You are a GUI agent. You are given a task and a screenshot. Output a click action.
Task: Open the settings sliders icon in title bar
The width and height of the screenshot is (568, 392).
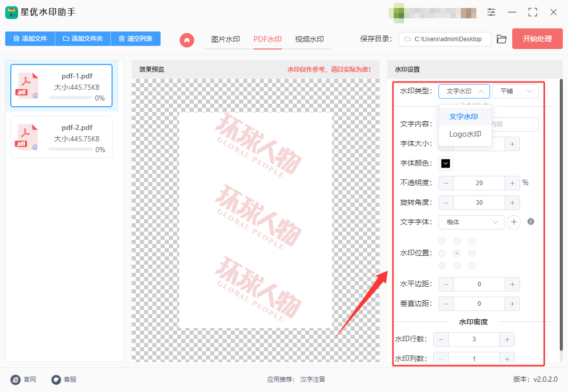click(491, 12)
